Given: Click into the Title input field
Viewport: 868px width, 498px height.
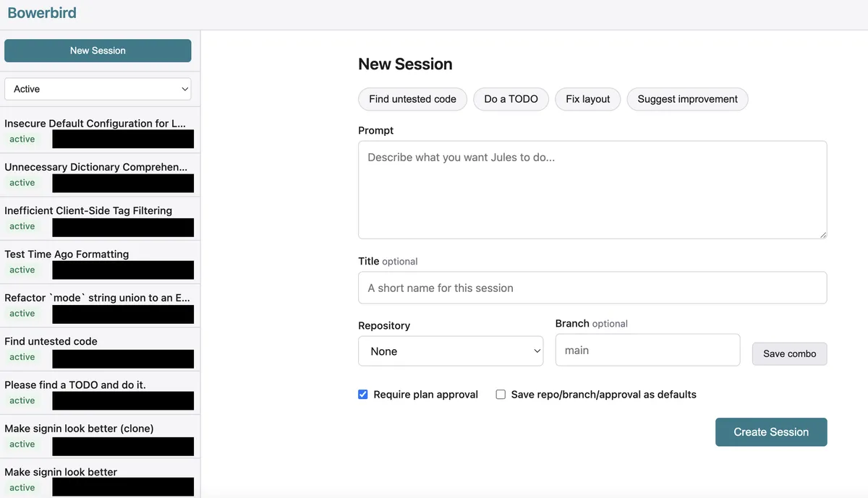Looking at the screenshot, I should 592,288.
